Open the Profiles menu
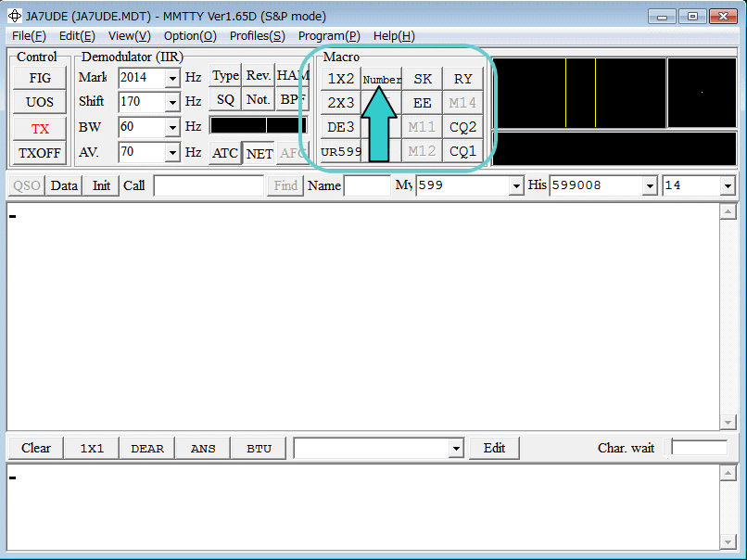 pos(257,36)
